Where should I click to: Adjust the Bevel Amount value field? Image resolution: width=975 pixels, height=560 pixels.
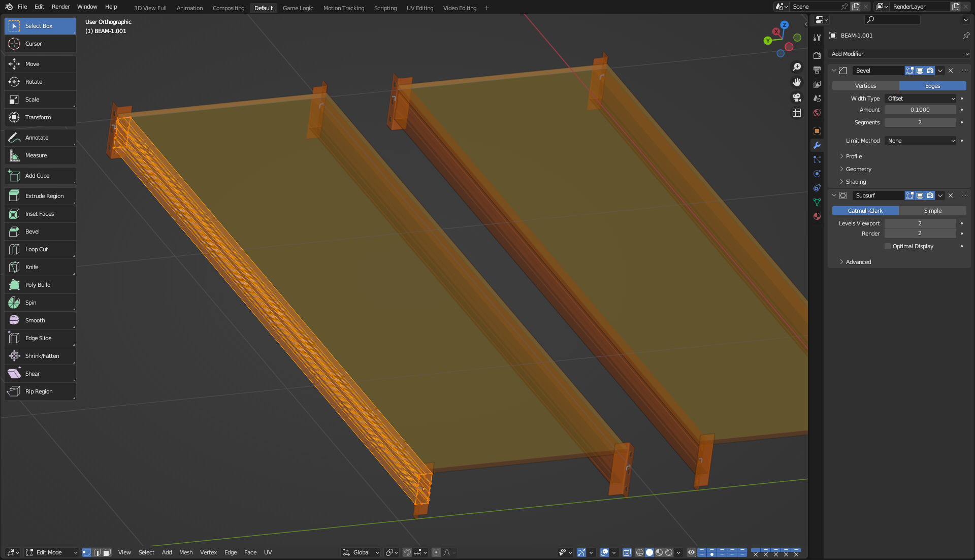[920, 110]
